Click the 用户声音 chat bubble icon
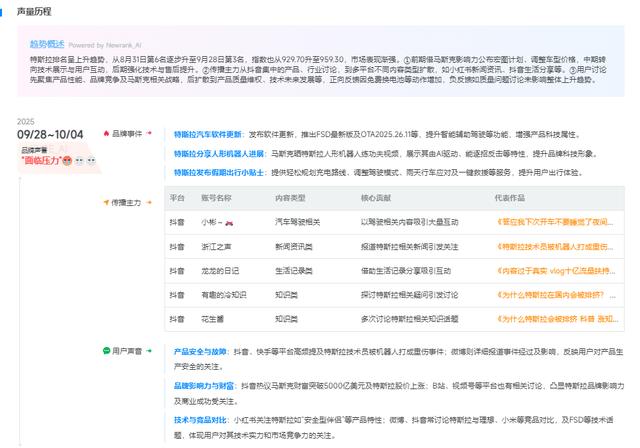This screenshot has height=448, width=640. [x=107, y=351]
